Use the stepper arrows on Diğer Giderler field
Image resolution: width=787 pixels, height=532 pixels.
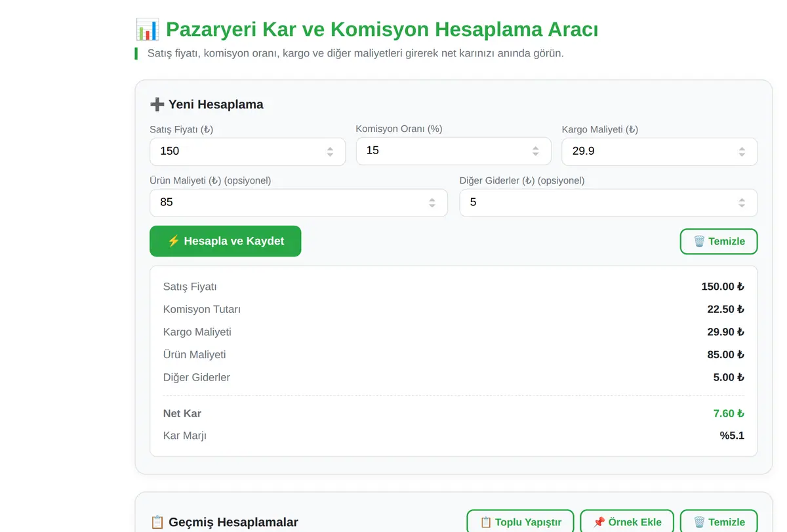pyautogui.click(x=742, y=203)
